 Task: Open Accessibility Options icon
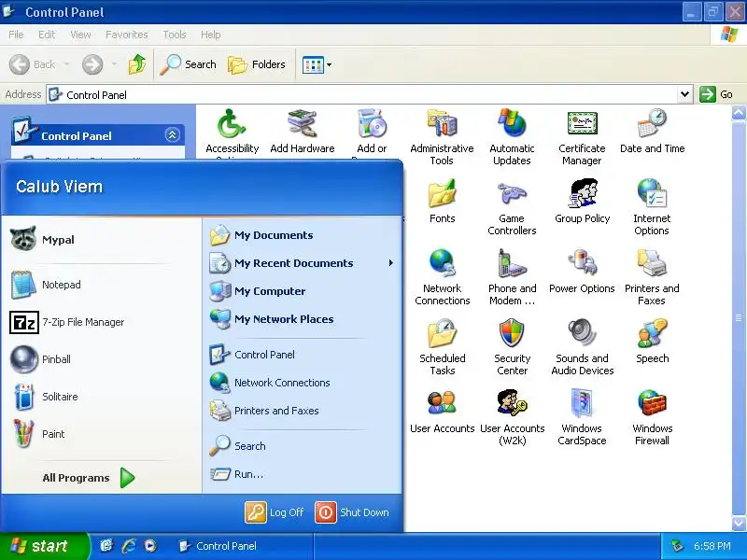click(x=232, y=133)
